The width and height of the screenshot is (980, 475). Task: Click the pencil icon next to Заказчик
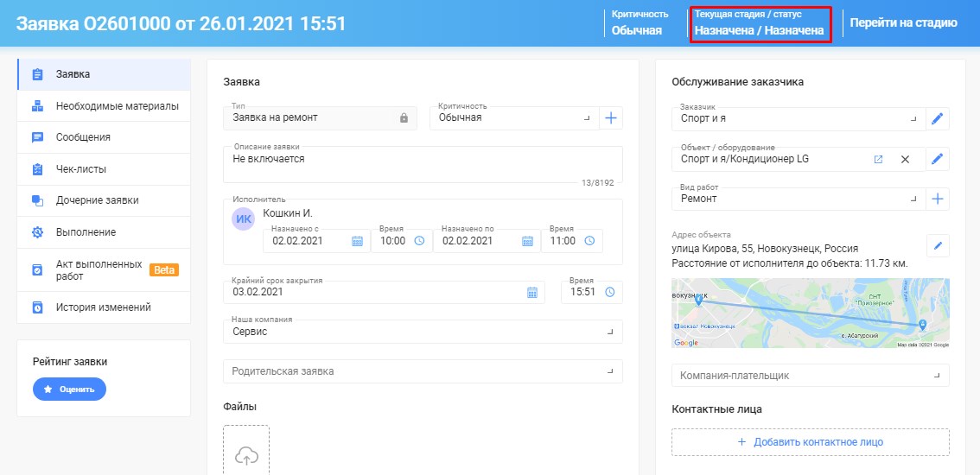tap(936, 118)
